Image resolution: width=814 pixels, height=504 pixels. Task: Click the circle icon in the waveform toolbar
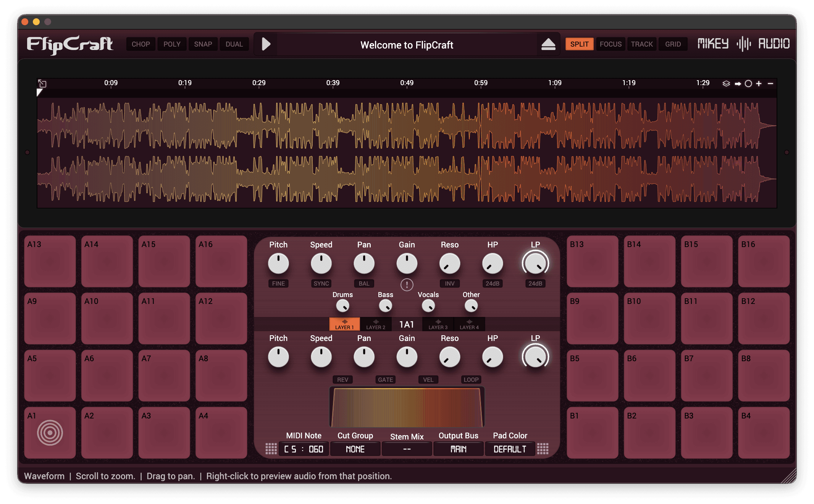pos(748,84)
